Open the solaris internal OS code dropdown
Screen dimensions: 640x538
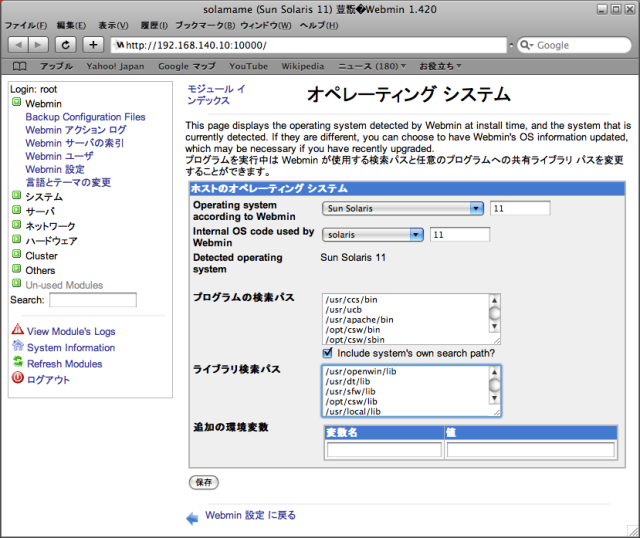373,235
